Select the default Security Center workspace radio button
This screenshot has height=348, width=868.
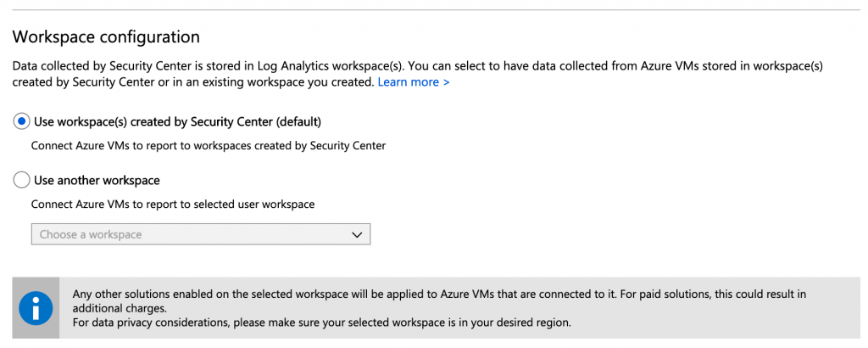tap(21, 121)
